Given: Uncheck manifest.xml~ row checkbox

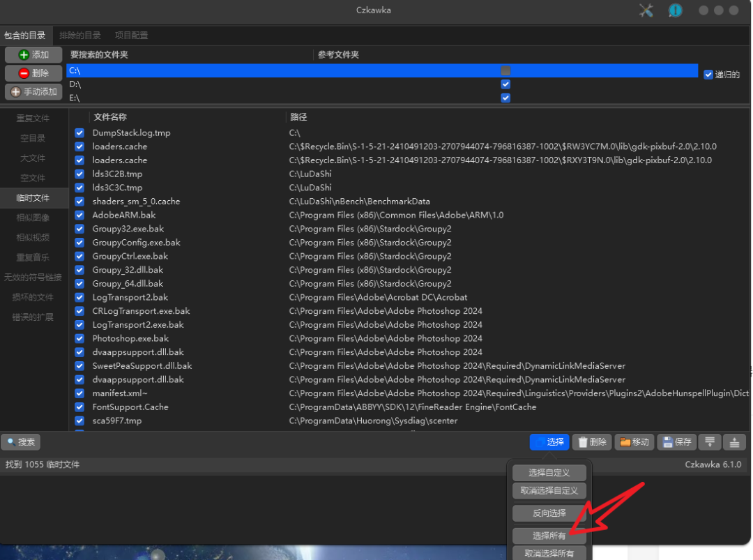Looking at the screenshot, I should [79, 393].
